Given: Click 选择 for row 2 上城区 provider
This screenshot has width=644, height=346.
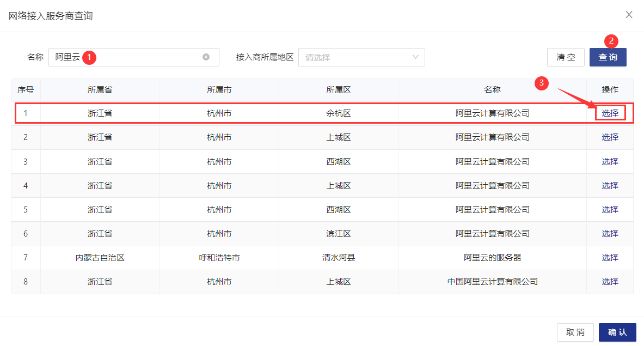Looking at the screenshot, I should 610,137.
